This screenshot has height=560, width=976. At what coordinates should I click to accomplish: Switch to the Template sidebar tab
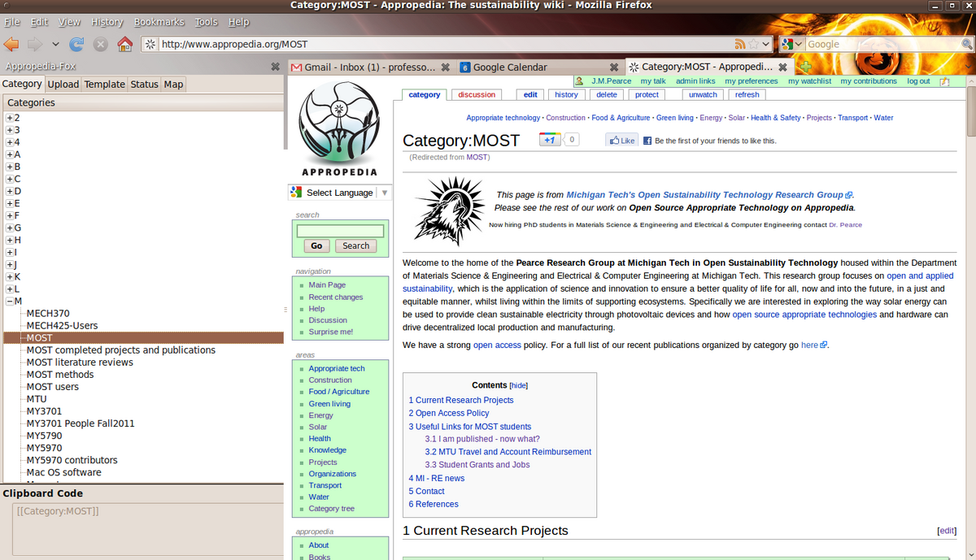click(x=105, y=84)
